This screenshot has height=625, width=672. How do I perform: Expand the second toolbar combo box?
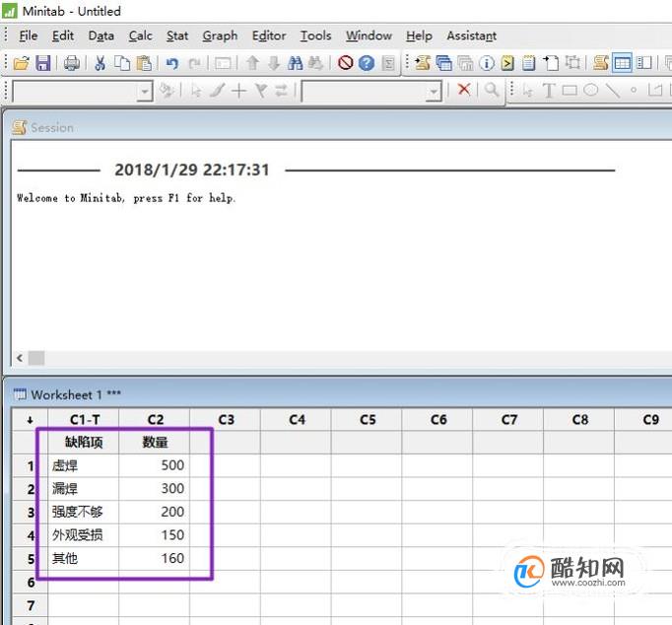click(x=435, y=92)
